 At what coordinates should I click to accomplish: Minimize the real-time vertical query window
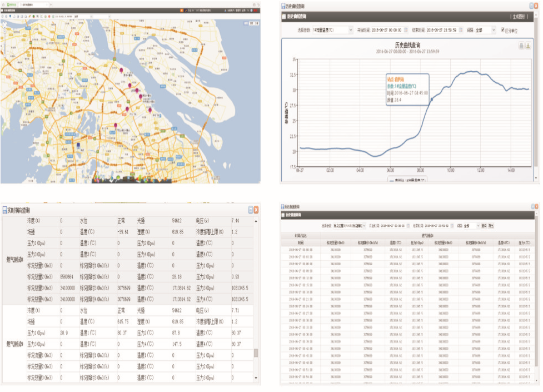coord(251,210)
